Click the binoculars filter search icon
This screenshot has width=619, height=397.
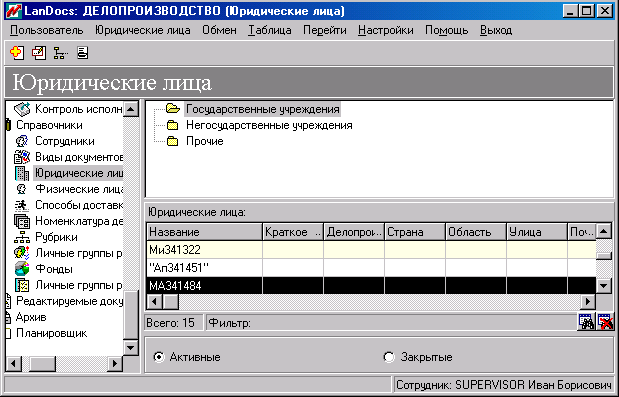tap(586, 322)
